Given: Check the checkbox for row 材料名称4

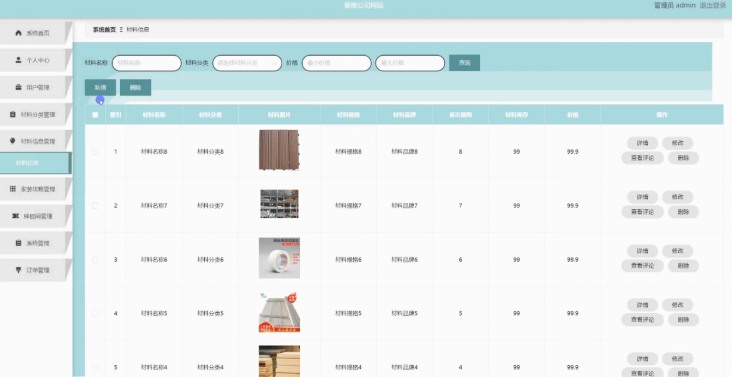Looking at the screenshot, I should coord(95,367).
